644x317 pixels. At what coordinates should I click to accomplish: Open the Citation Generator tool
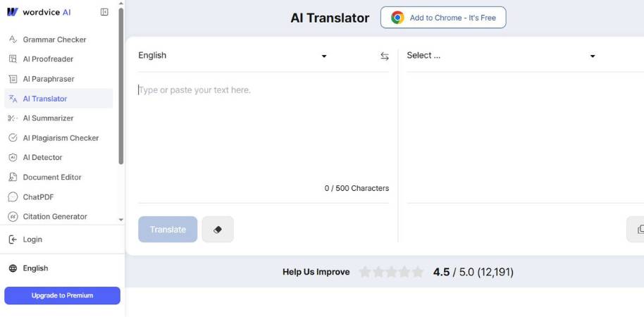click(x=55, y=217)
